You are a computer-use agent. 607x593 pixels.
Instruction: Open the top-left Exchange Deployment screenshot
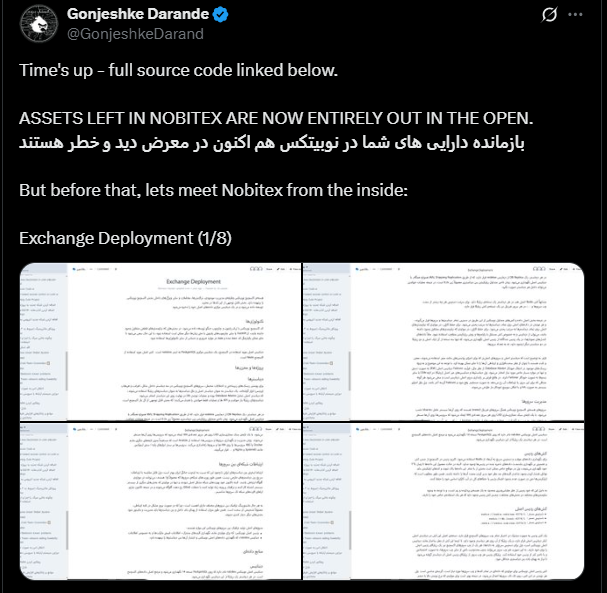160,342
